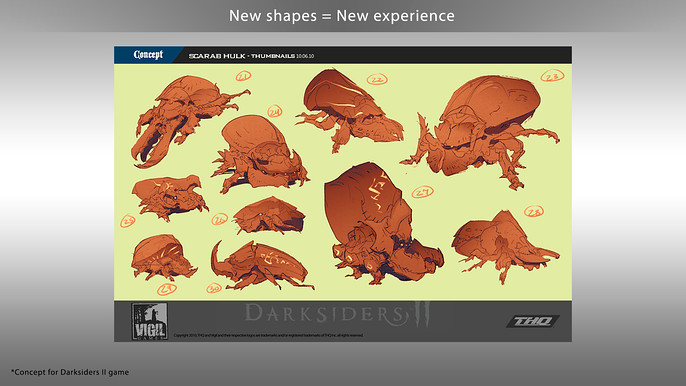
Task: Select the scarab sketch numbered 28
Action: click(505, 246)
